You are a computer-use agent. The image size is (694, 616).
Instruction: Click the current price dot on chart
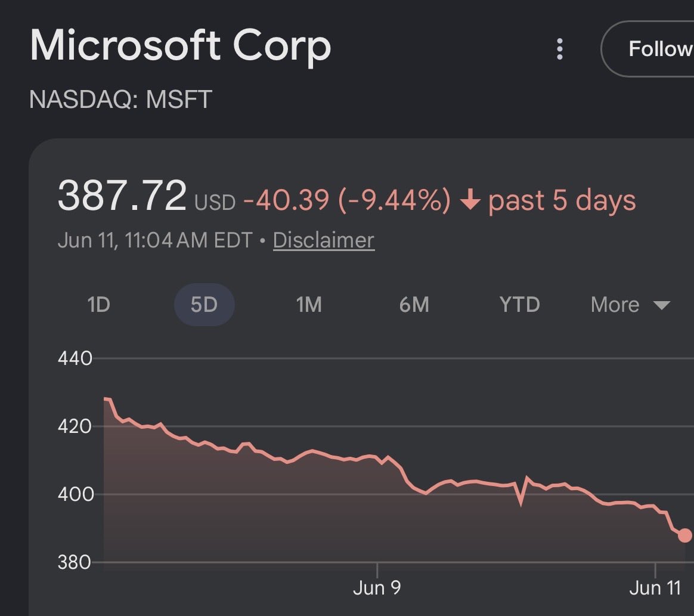(684, 535)
